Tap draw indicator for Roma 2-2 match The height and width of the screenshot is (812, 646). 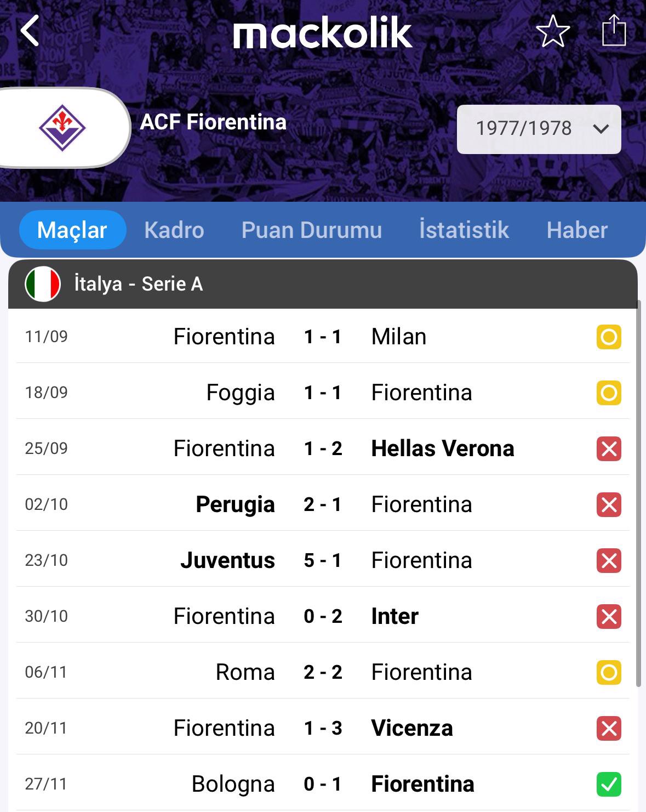click(x=609, y=672)
